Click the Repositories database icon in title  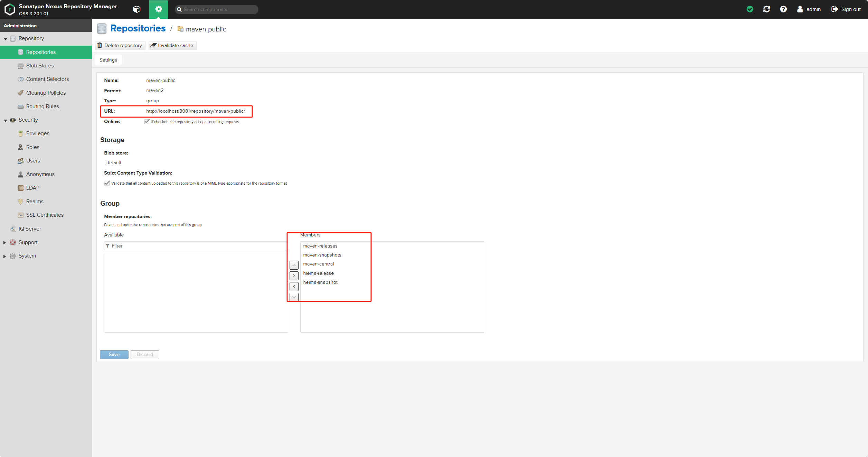click(102, 29)
